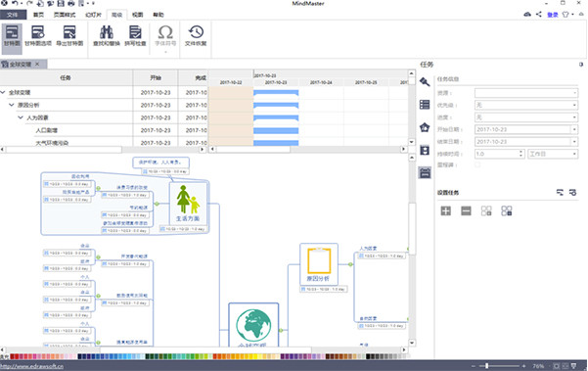Image resolution: width=588 pixels, height=371 pixels.
Task: Switch to the 页面样式 ribbon tab
Action: (65, 15)
